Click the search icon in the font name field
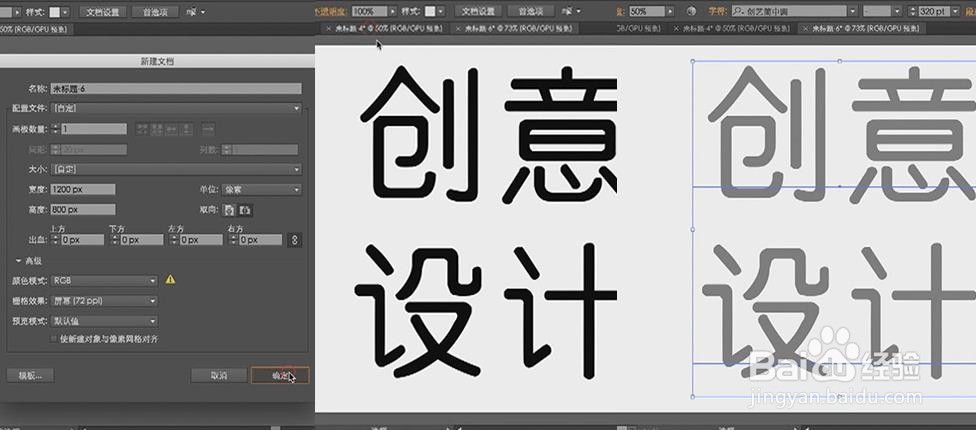The height and width of the screenshot is (430, 976). [x=737, y=11]
